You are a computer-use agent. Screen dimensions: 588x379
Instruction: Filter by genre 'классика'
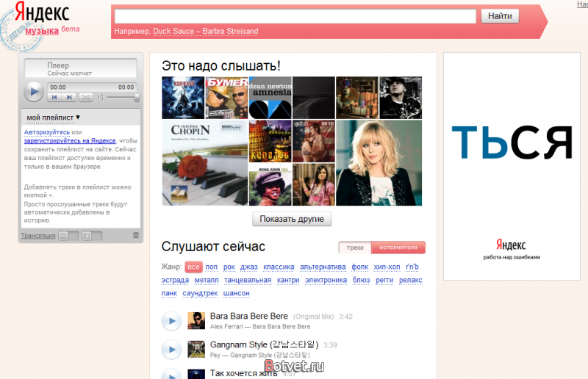click(x=279, y=267)
